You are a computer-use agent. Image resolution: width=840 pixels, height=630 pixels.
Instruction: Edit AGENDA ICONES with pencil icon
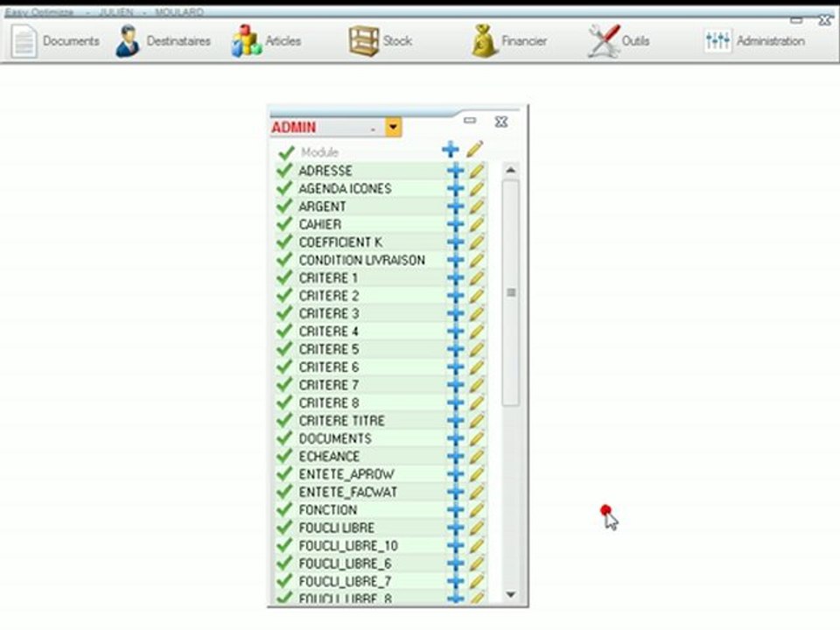pyautogui.click(x=476, y=189)
